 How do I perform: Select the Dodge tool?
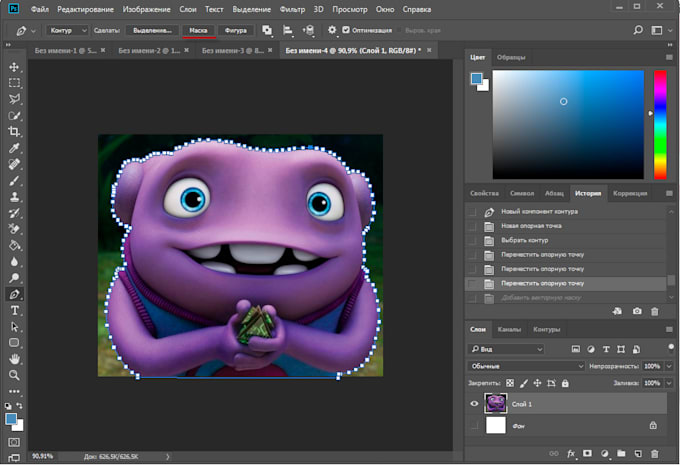pyautogui.click(x=14, y=278)
